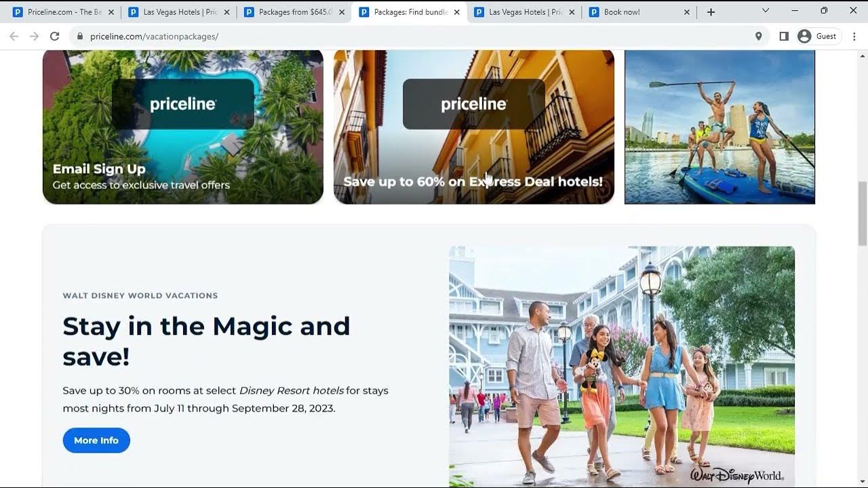Go back to the previous page
868x488 pixels.
pyautogui.click(x=14, y=36)
